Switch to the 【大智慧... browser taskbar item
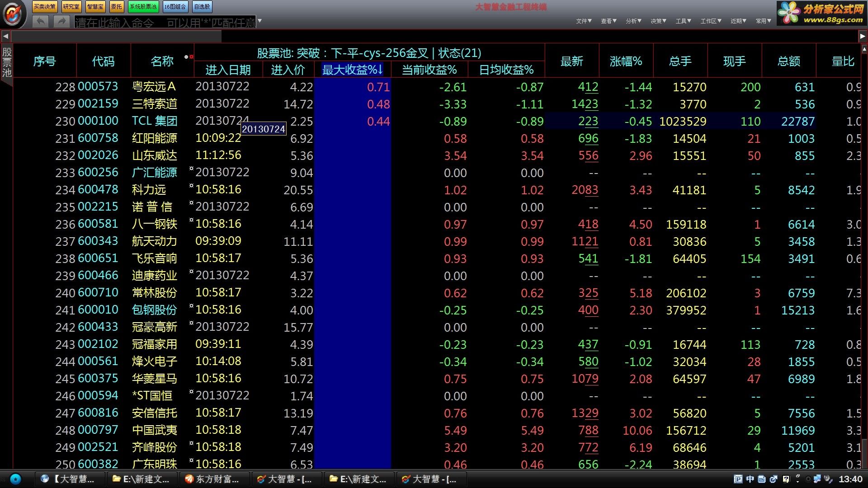The image size is (868, 488). click(x=70, y=479)
